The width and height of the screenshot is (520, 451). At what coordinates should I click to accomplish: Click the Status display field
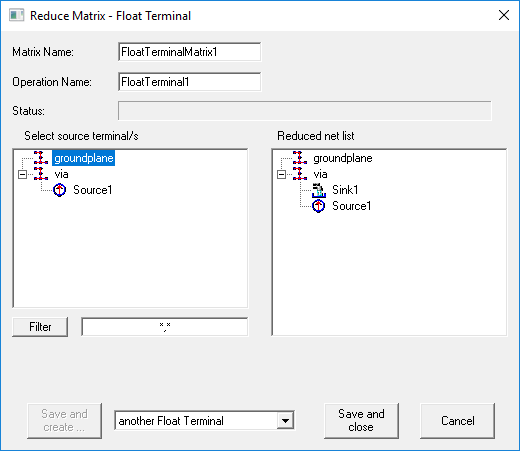tap(305, 111)
